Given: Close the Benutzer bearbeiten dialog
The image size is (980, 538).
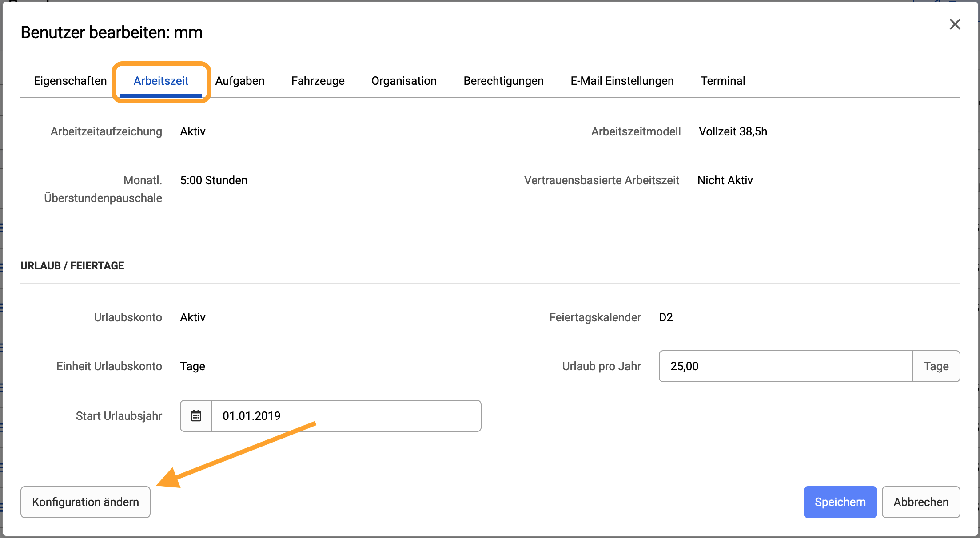Looking at the screenshot, I should [x=955, y=24].
